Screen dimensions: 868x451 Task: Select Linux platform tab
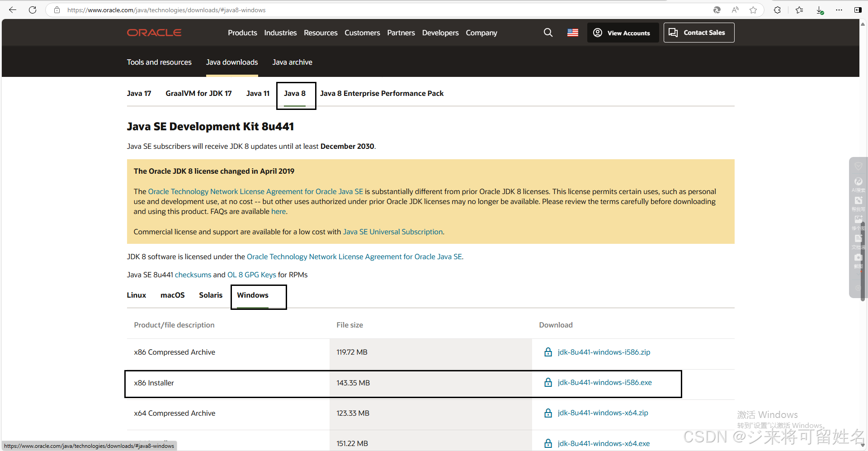[x=137, y=295]
